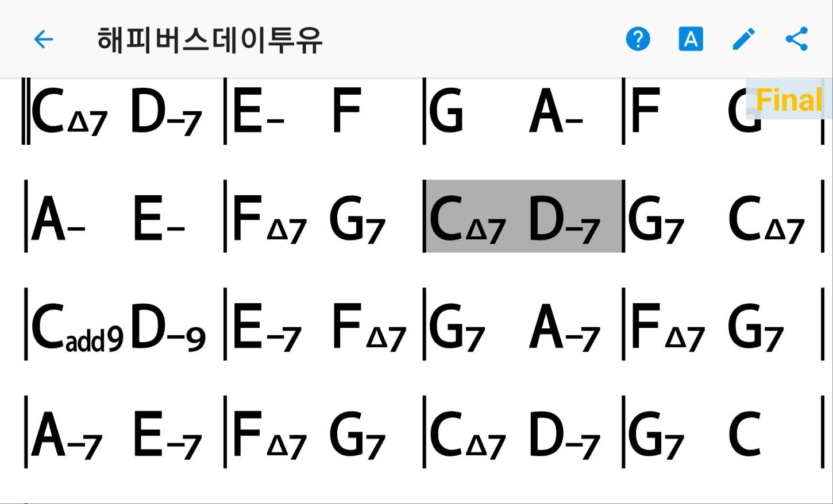Screen dimensions: 833x504
Task: Tap the final C chord at the end
Action: click(x=745, y=434)
